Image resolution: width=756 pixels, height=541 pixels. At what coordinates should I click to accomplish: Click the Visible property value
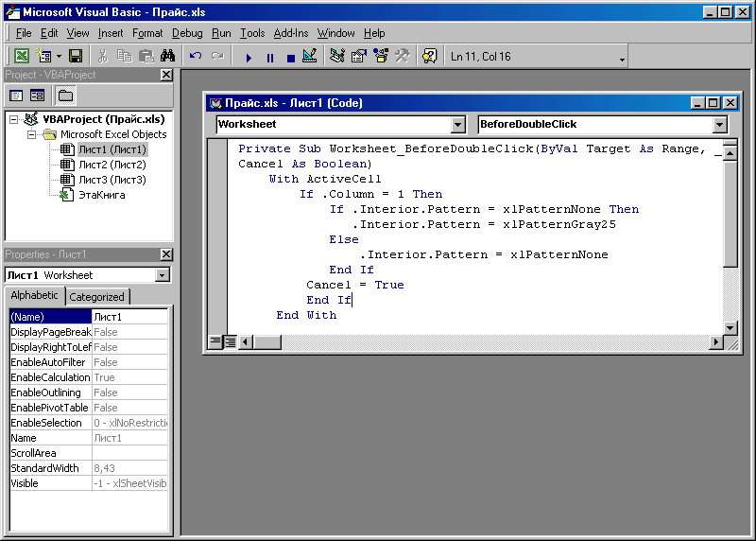[x=129, y=483]
